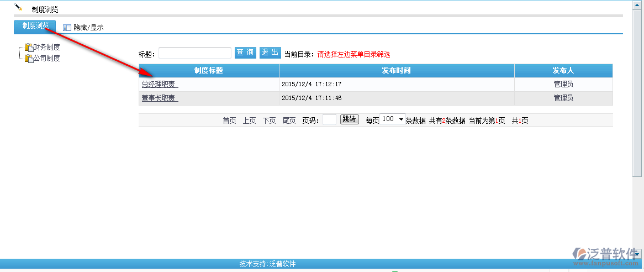
Task: Open the 总经理职责 document link
Action: pyautogui.click(x=159, y=85)
